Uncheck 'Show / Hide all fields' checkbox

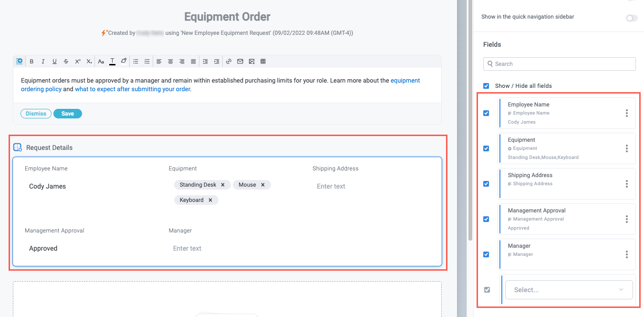tap(486, 86)
